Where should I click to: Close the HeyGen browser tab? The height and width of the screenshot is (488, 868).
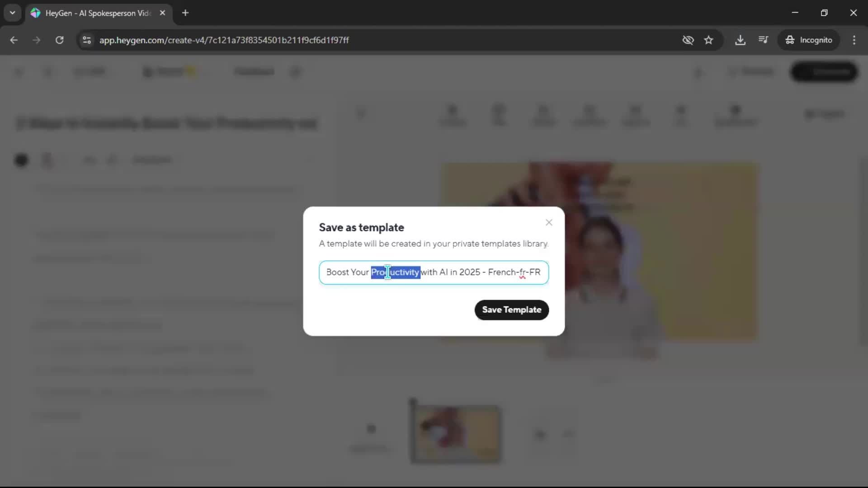(x=162, y=13)
